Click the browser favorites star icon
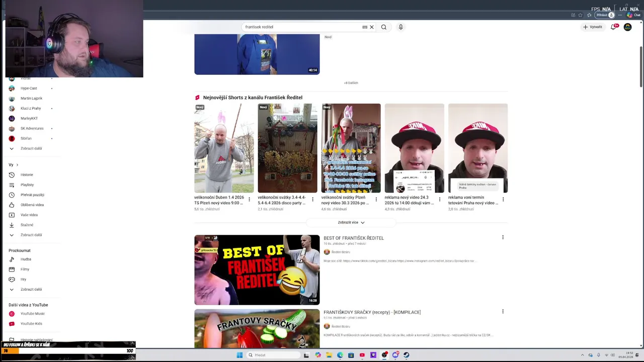Screen dimensions: 644x362 tap(580, 15)
